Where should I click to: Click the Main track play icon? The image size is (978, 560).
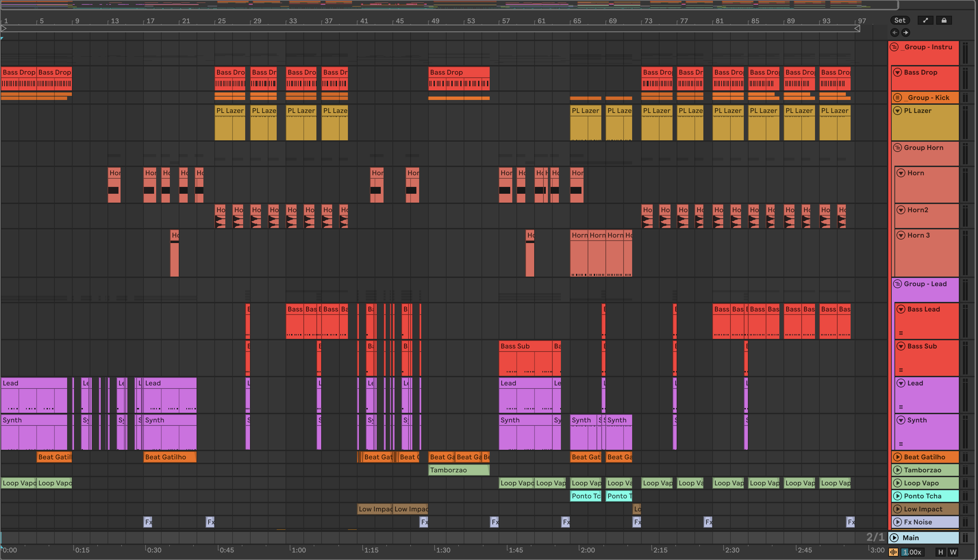[x=894, y=538]
